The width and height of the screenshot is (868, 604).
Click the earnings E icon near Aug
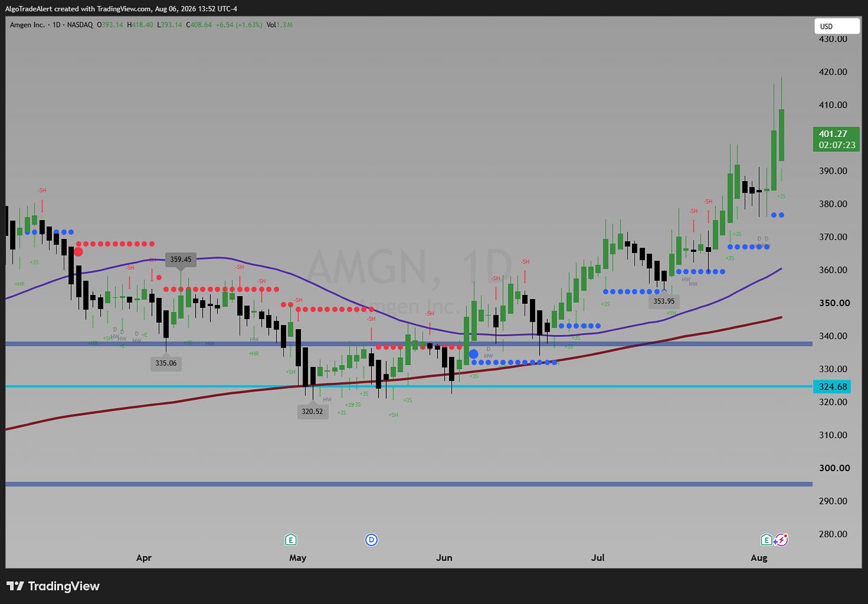(767, 540)
